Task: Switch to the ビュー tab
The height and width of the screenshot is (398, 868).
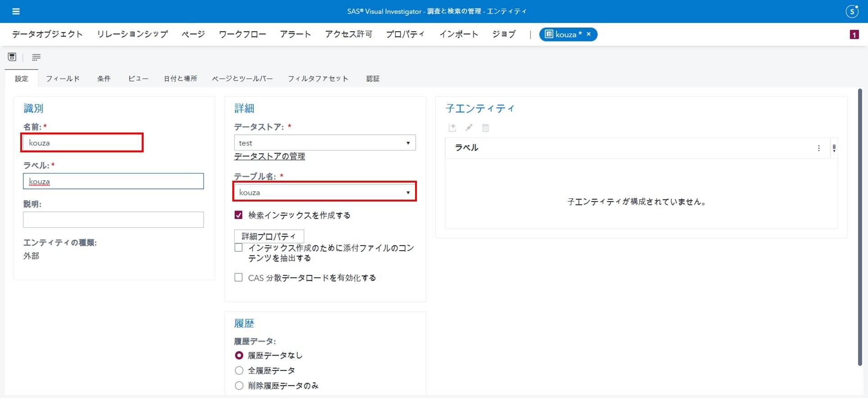Action: [x=138, y=78]
